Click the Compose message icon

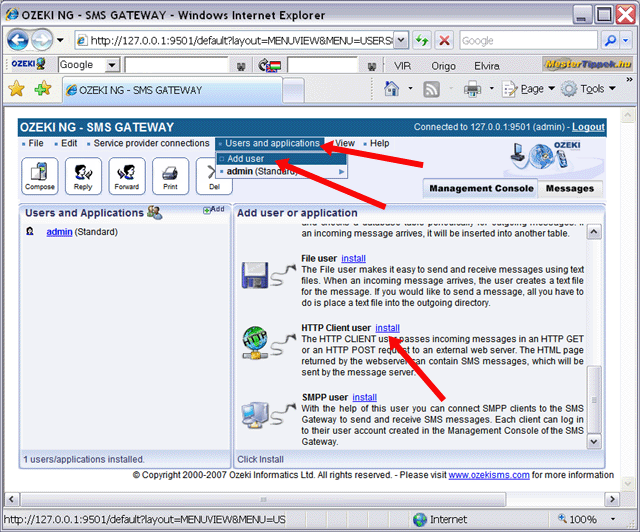[x=40, y=176]
